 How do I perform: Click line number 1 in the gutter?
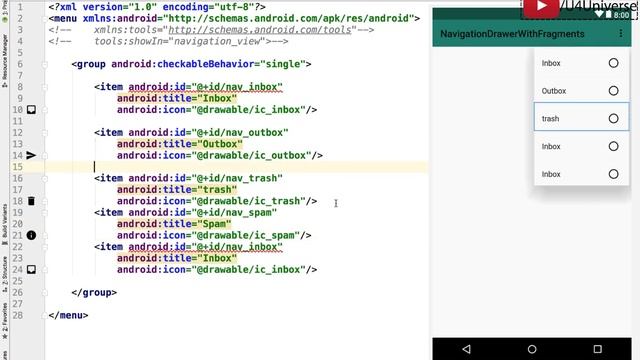(20, 7)
